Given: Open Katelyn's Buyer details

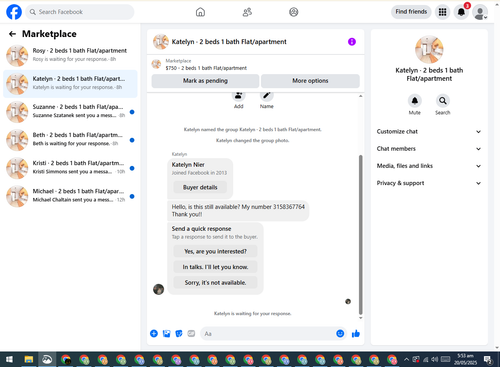Looking at the screenshot, I should coord(200,187).
